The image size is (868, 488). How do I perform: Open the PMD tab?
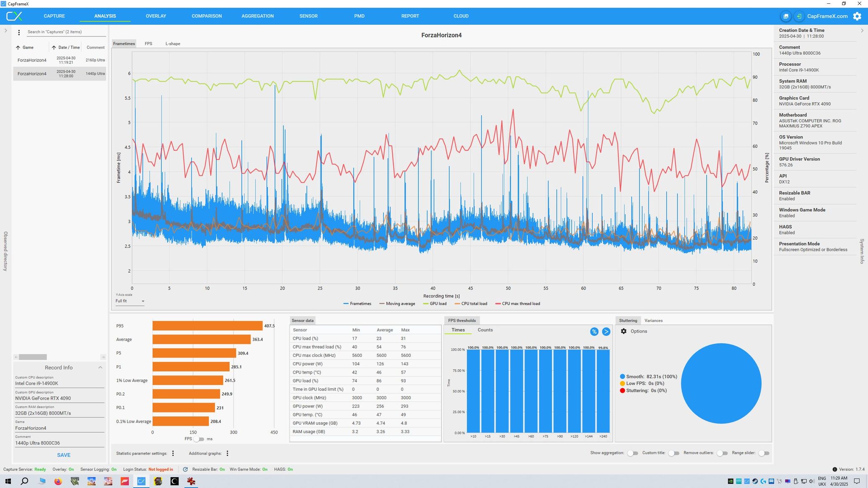[x=359, y=16]
